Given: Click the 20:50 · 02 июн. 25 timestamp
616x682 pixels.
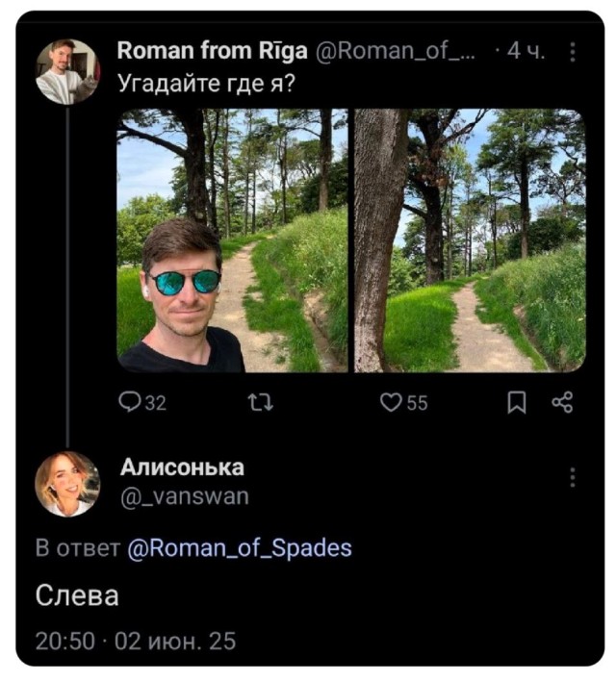Looking at the screenshot, I should (135, 641).
